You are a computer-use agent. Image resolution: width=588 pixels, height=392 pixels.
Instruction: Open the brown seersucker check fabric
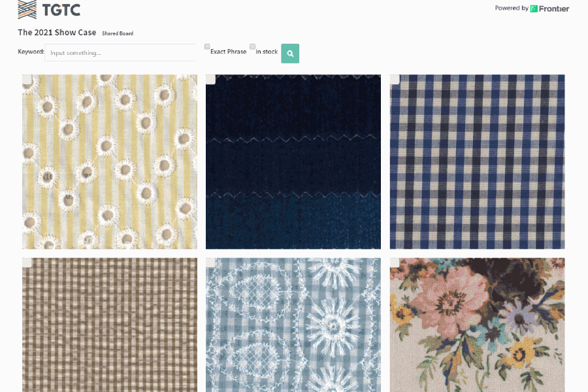[110, 325]
